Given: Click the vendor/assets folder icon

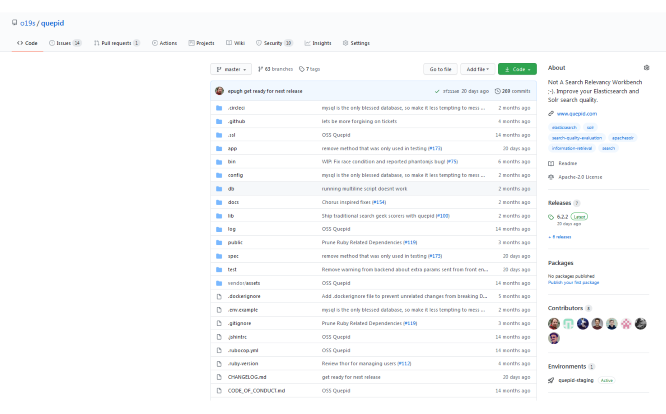Looking at the screenshot, I should 219,283.
